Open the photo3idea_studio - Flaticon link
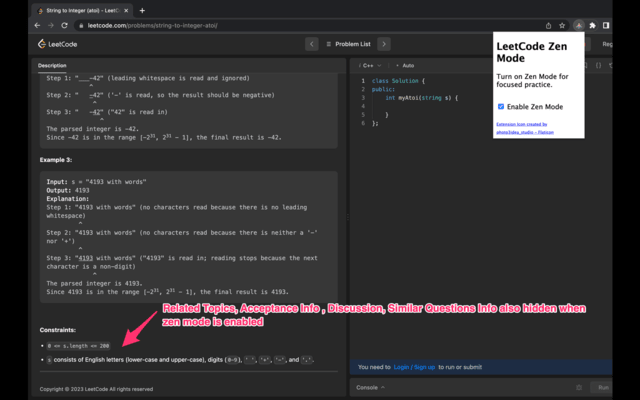The width and height of the screenshot is (640, 400). [525, 132]
